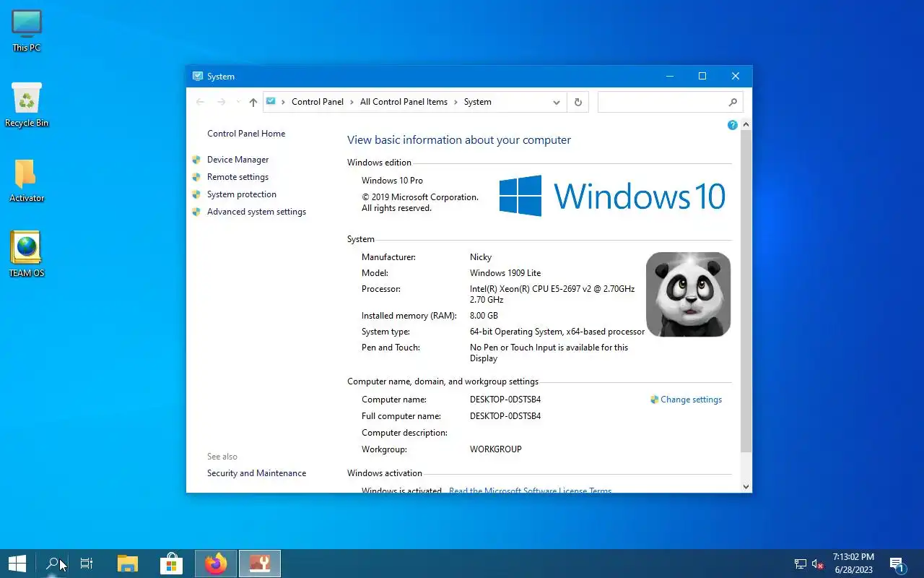924x578 pixels.
Task: Go up one level in Control Panel
Action: [x=253, y=102]
